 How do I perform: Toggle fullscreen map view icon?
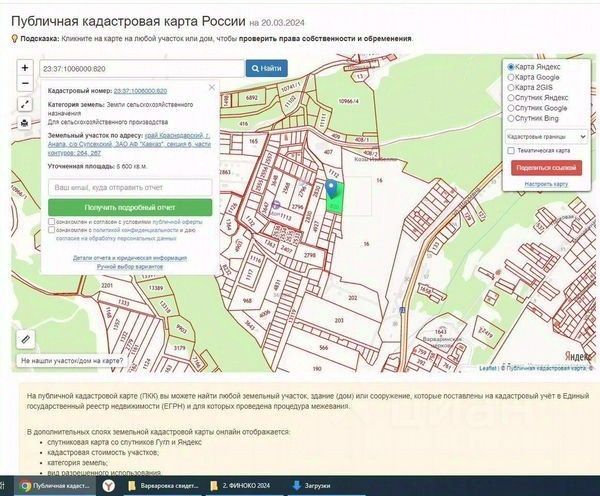click(25, 104)
